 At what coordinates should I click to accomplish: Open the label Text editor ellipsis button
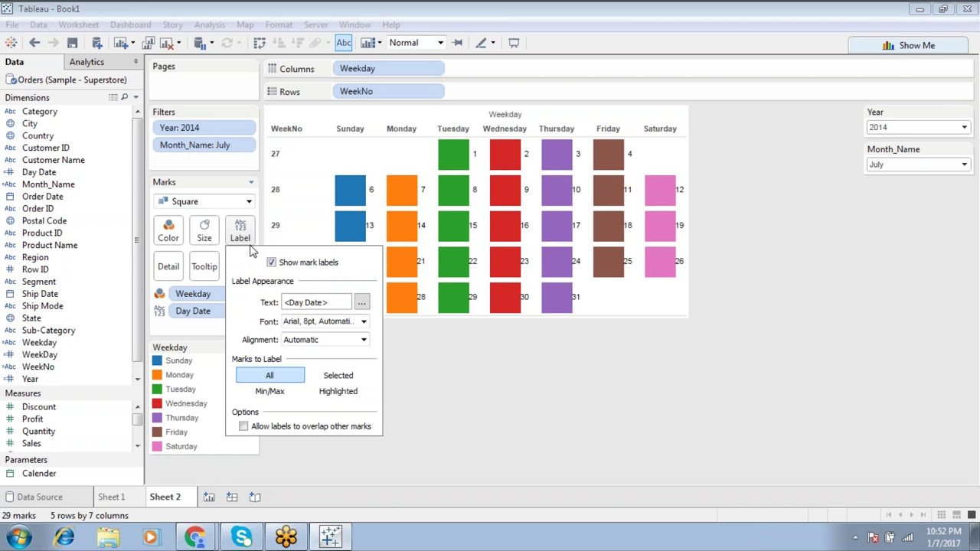(x=361, y=302)
